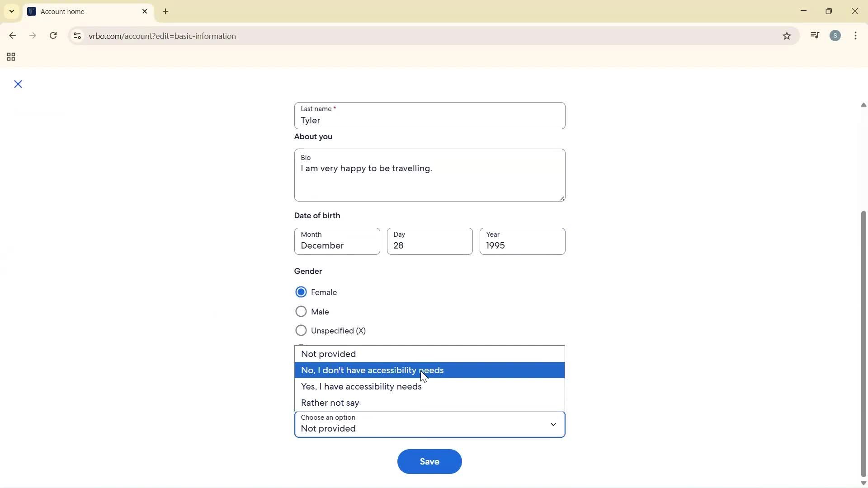Choose 'Yes, I have accessibility needs'
Screen dimensions: 868x488
coord(361,386)
